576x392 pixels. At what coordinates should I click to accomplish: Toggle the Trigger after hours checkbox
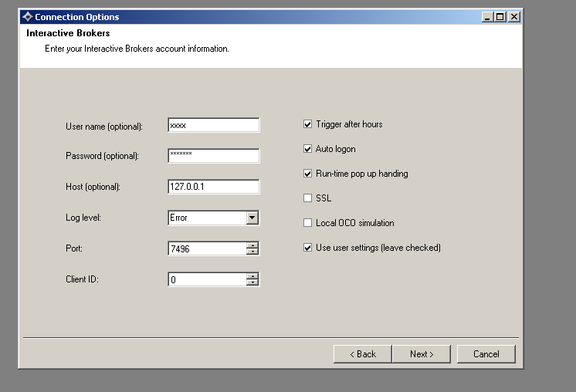[x=307, y=124]
